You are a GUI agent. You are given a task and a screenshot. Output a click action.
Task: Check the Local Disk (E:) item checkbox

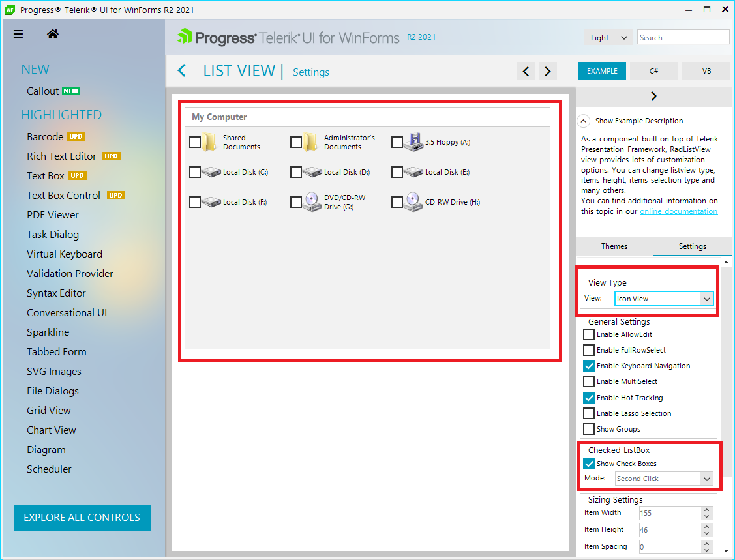pos(397,172)
